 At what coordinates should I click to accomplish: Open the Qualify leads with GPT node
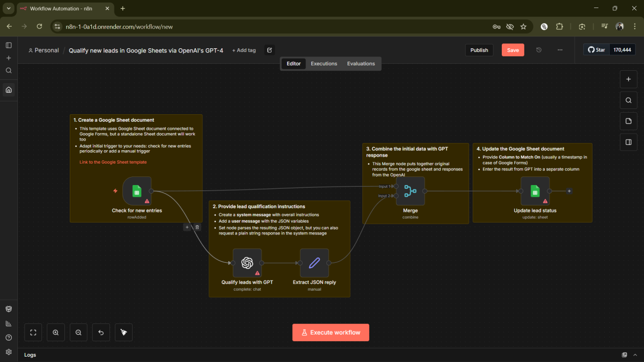pyautogui.click(x=247, y=263)
